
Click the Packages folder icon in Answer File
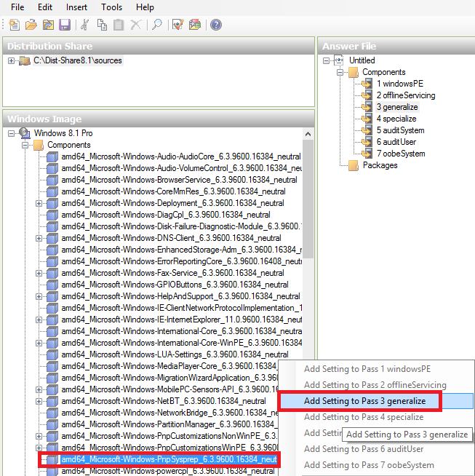354,165
